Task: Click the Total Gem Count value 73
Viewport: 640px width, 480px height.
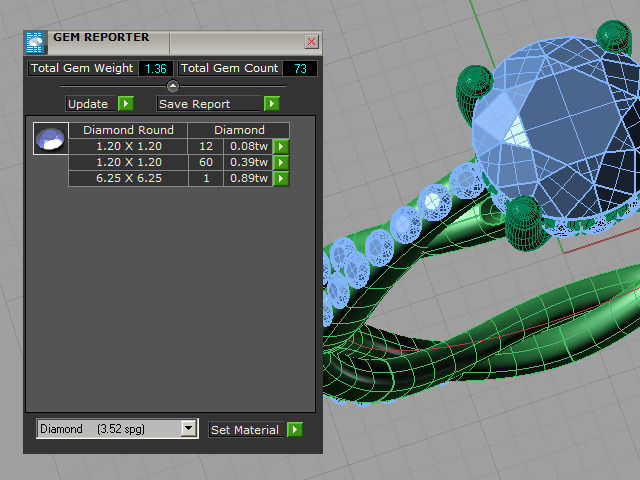Action: coord(300,69)
